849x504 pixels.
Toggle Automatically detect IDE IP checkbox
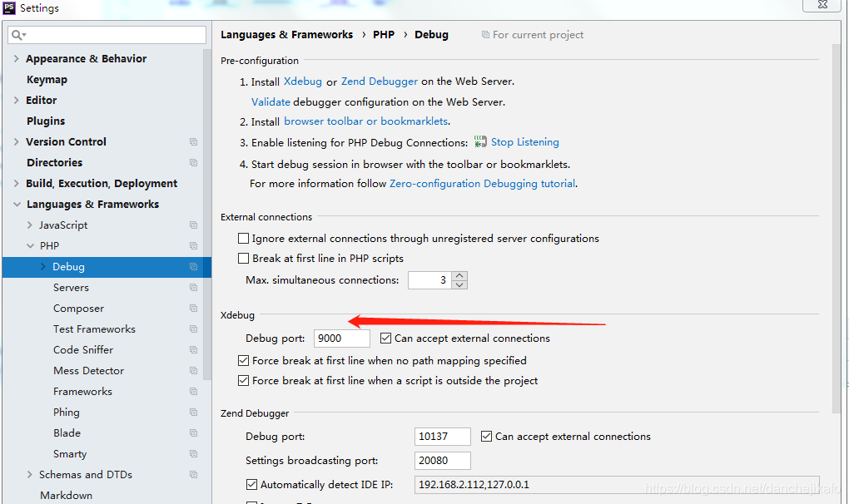coord(251,485)
